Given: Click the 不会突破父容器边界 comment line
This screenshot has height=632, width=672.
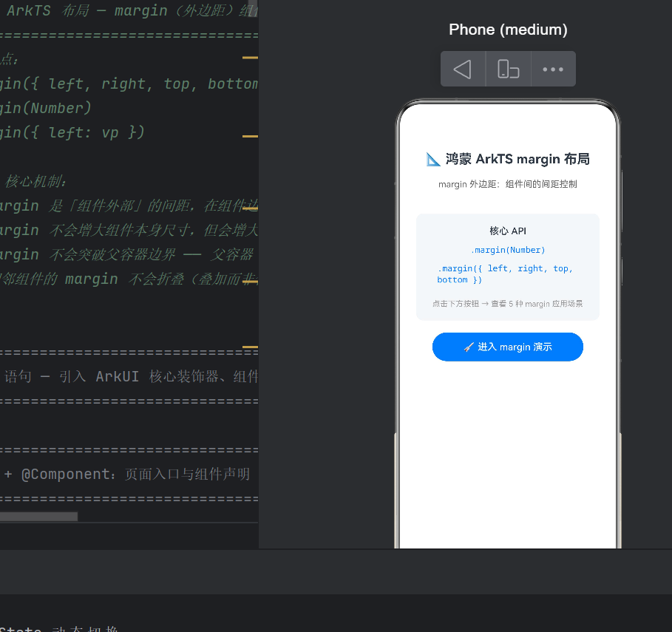Looking at the screenshot, I should pyautogui.click(x=129, y=254).
